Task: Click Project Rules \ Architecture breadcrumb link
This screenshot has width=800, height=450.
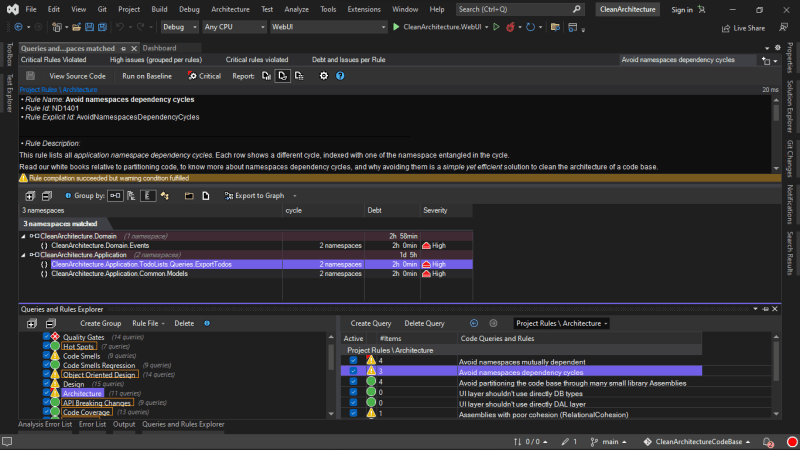Action: (58, 89)
